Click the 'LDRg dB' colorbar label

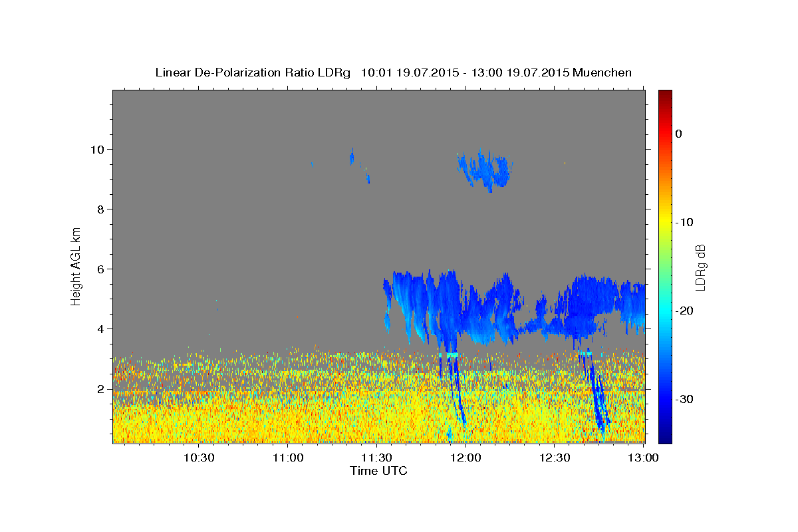[x=700, y=267]
